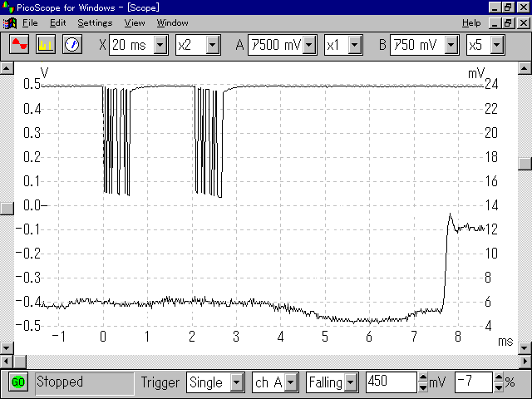Expand the trigger mode Single dropdown
Image resolution: width=532 pixels, height=399 pixels.
click(x=237, y=382)
